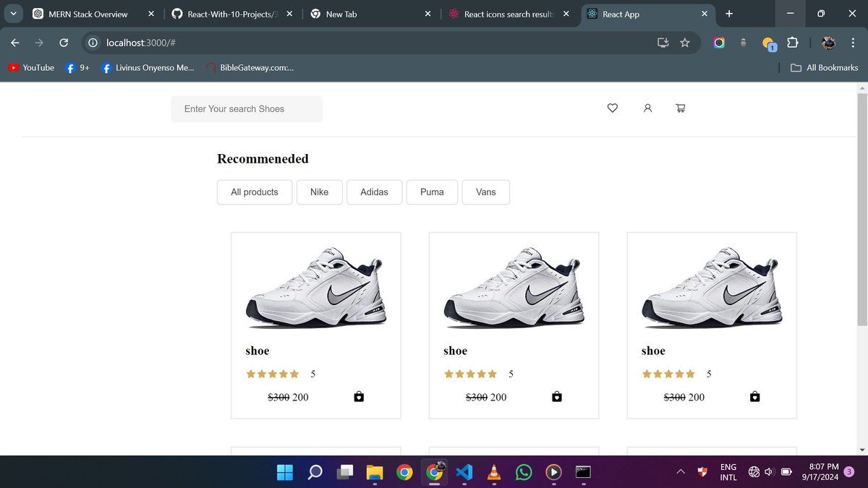Click the page vertical scrollbar

[x=861, y=210]
